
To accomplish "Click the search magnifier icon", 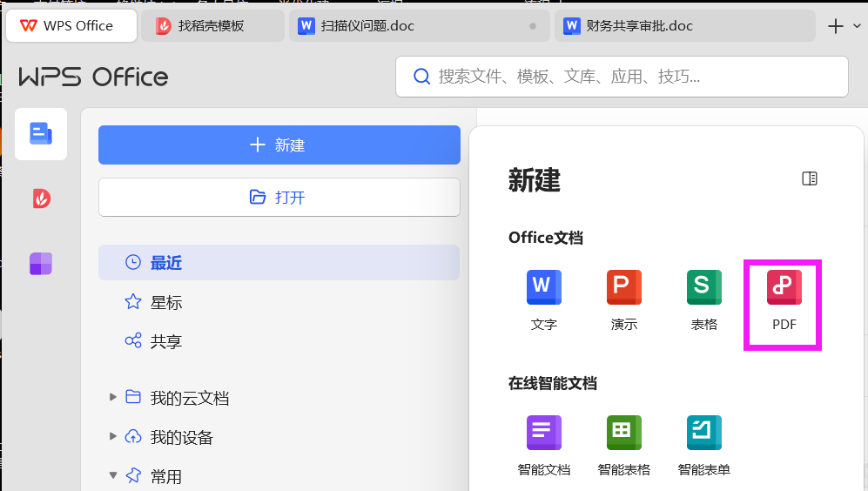I will click(421, 77).
